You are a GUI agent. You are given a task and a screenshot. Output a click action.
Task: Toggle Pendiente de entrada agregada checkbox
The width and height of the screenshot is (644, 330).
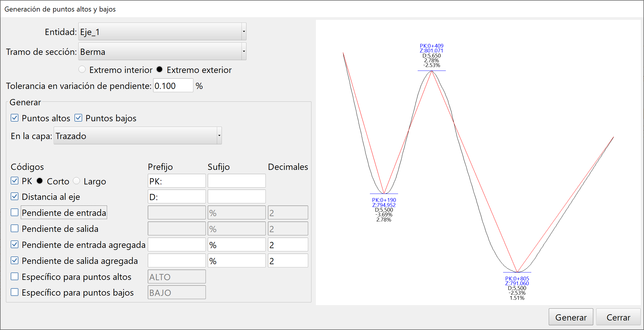(x=15, y=245)
